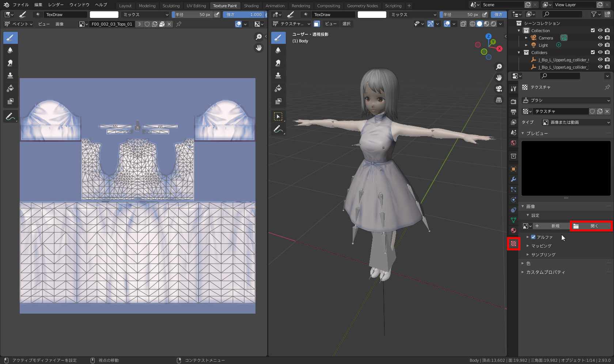This screenshot has width=614, height=364.
Task: Select the Clone tool in the image editor toolbar
Action: (x=10, y=76)
